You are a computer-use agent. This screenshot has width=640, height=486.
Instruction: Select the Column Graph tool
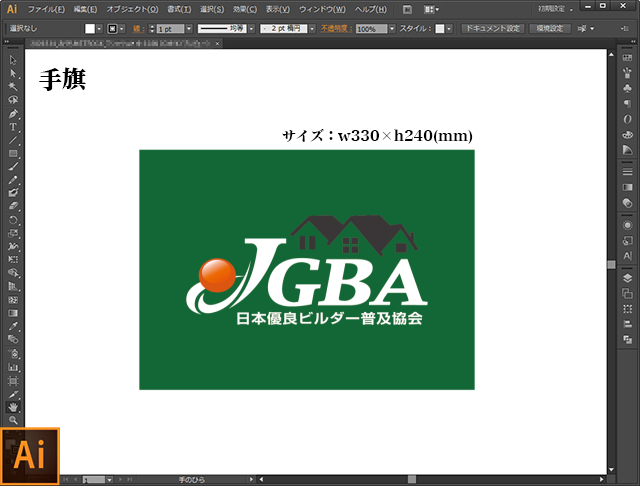pyautogui.click(x=13, y=367)
